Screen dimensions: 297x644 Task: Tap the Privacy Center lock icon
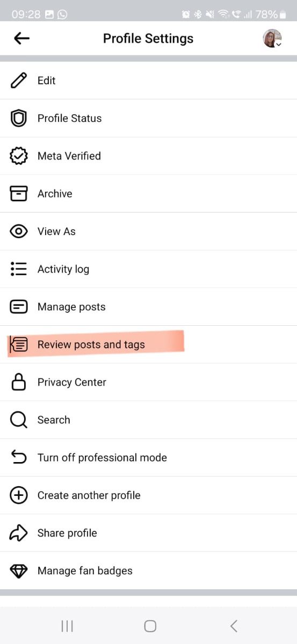[x=19, y=382]
